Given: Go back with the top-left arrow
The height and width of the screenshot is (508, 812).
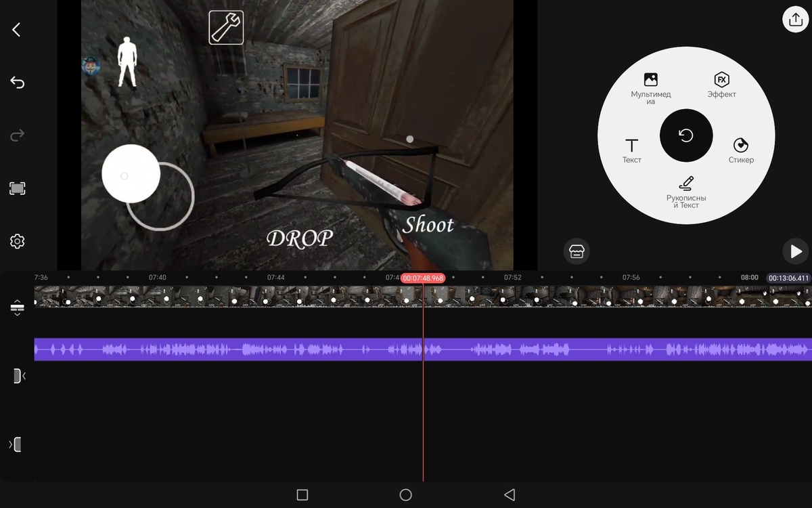Looking at the screenshot, I should [x=16, y=30].
